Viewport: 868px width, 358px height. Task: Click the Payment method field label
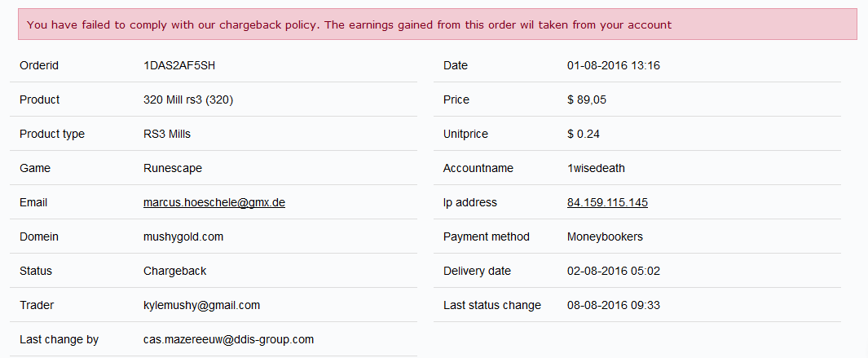[x=487, y=236]
